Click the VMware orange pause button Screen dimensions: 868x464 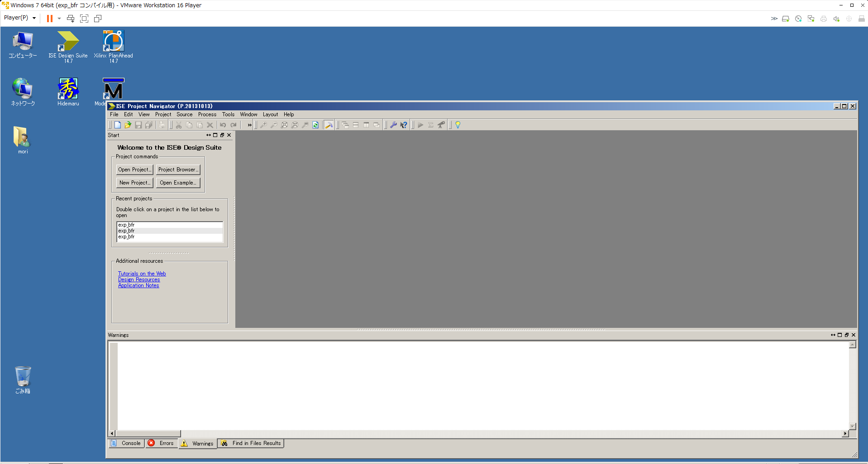(x=49, y=19)
